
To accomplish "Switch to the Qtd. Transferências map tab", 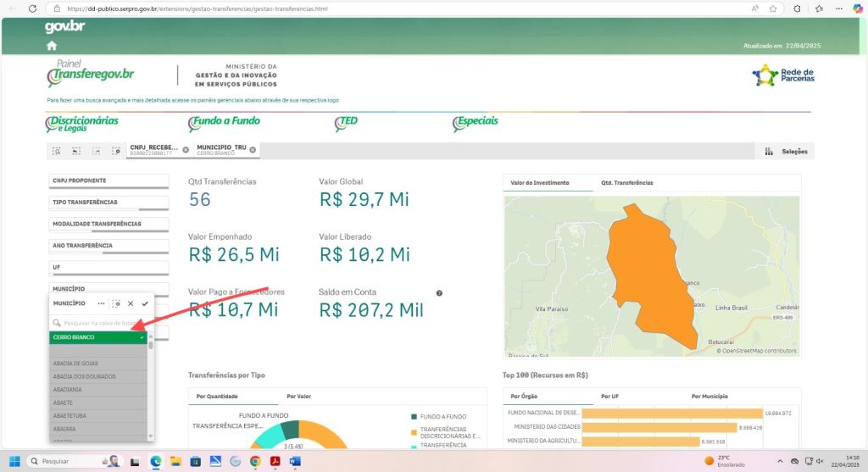I will (x=626, y=182).
